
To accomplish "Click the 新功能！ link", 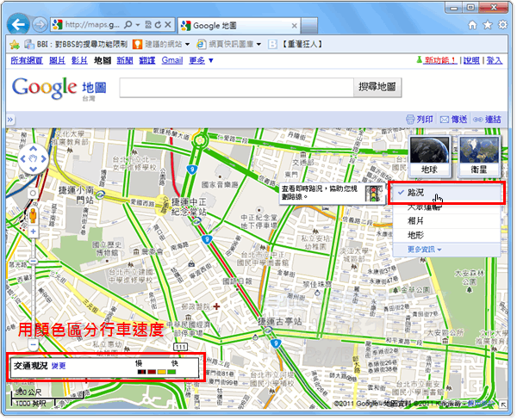I will 439,60.
